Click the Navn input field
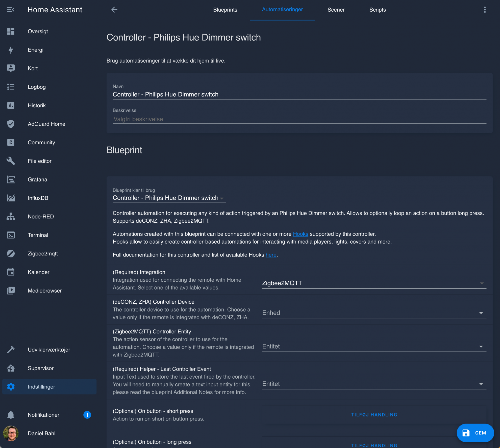Viewport: 500px width, 448px height. [299, 94]
